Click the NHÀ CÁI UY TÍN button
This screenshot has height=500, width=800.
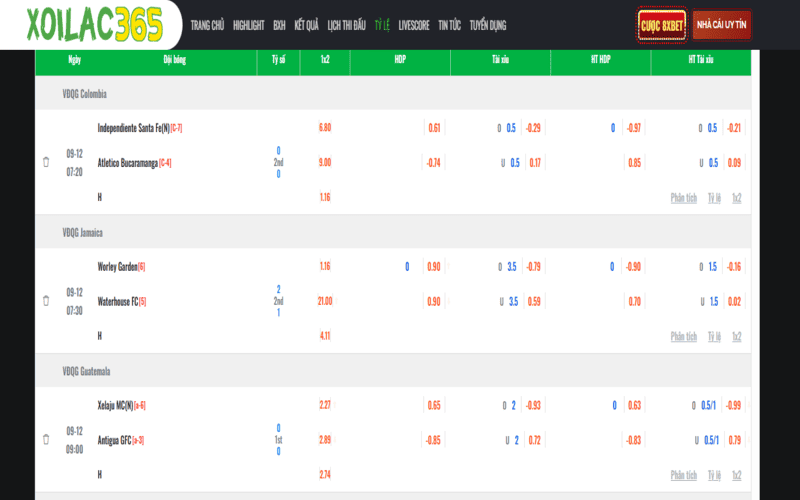[x=722, y=24]
